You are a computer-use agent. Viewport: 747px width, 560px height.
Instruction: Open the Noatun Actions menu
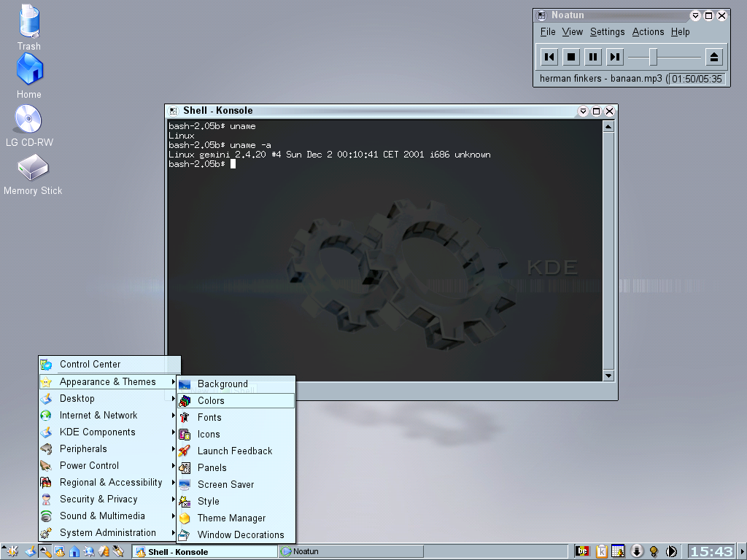pos(648,32)
